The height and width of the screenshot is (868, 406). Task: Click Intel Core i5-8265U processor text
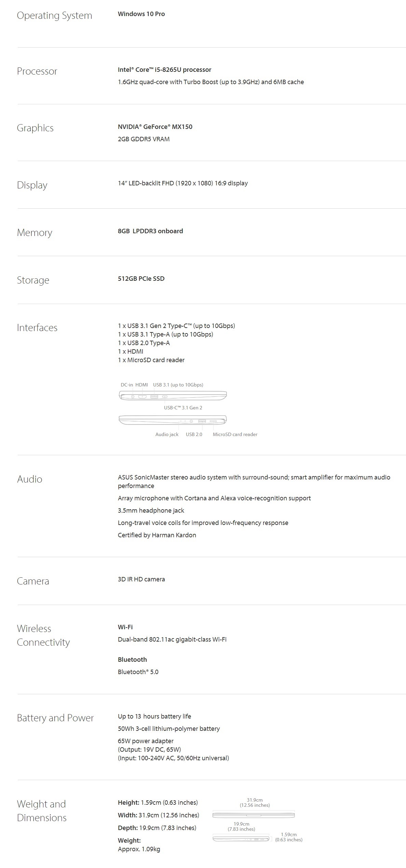coord(164,70)
